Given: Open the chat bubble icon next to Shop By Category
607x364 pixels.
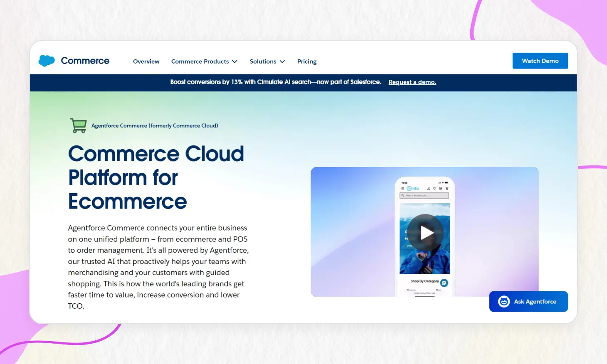Looking at the screenshot, I should point(443,283).
